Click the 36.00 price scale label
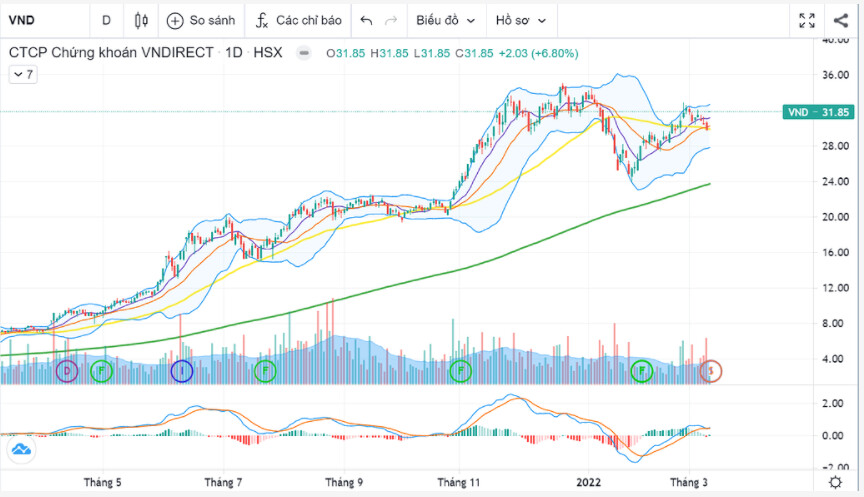The image size is (864, 497). point(835,75)
